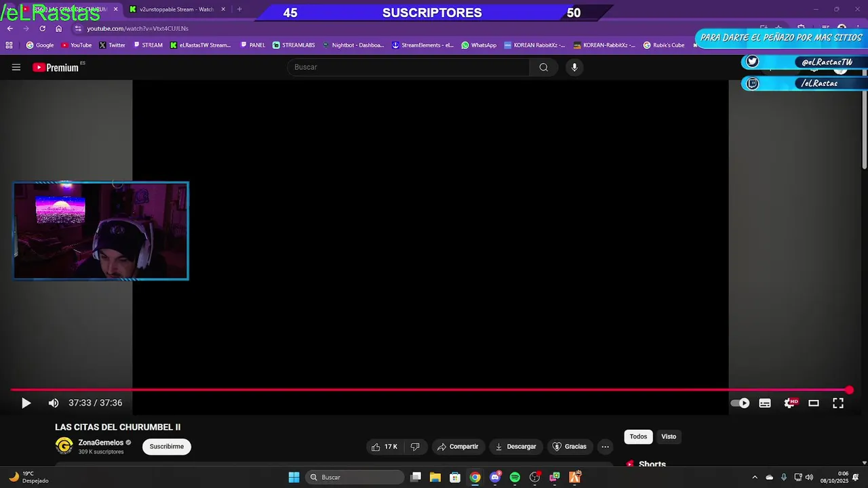Screen dimensions: 868x488
Task: Click the progress bar scrubber handle
Action: (x=849, y=390)
